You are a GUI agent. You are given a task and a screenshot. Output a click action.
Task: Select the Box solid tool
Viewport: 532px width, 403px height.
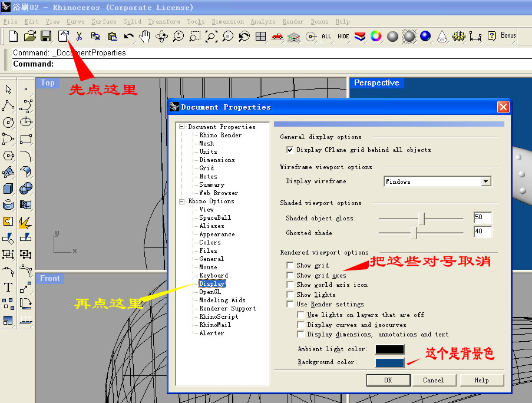pos(8,189)
